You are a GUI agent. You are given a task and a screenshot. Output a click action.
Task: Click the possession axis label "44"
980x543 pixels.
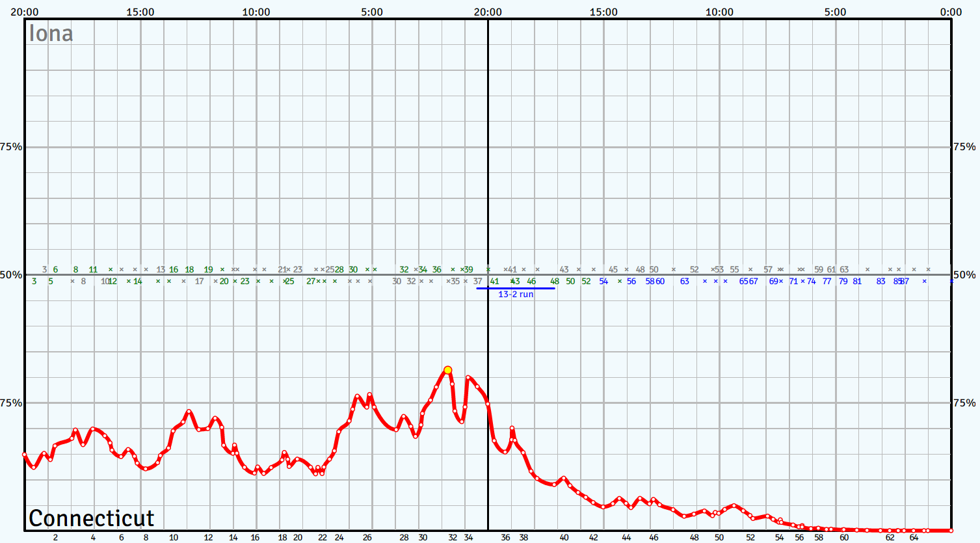tap(626, 538)
